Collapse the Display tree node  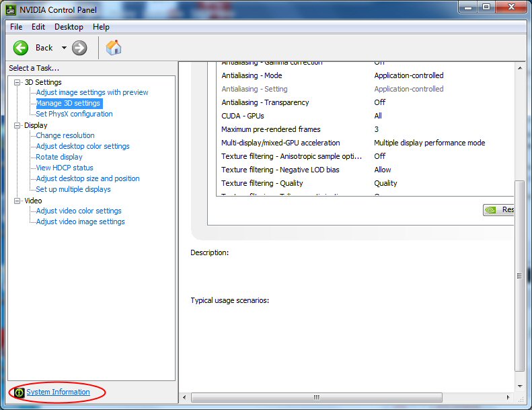point(17,125)
